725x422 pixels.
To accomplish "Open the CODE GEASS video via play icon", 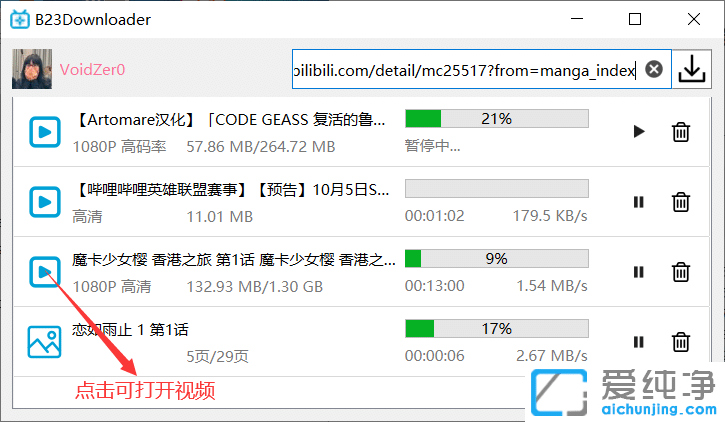I will pyautogui.click(x=45, y=132).
